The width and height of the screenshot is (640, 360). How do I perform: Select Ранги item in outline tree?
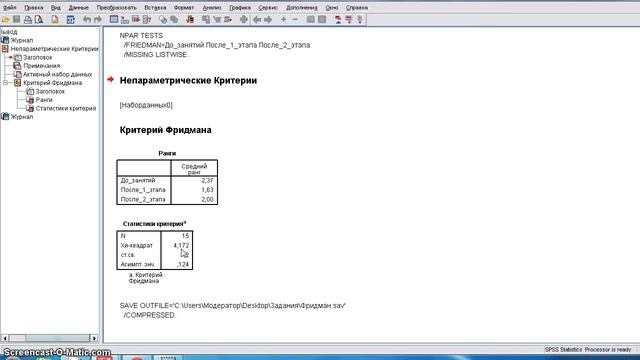pyautogui.click(x=44, y=100)
